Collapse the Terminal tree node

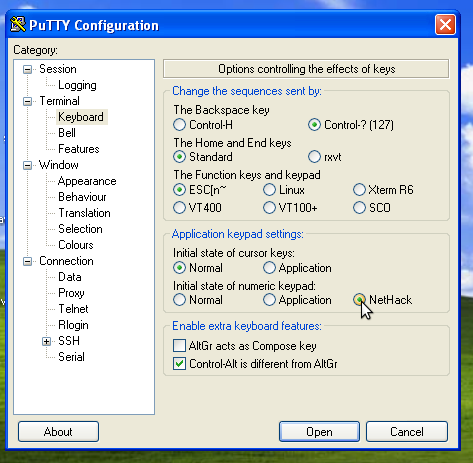[27, 101]
